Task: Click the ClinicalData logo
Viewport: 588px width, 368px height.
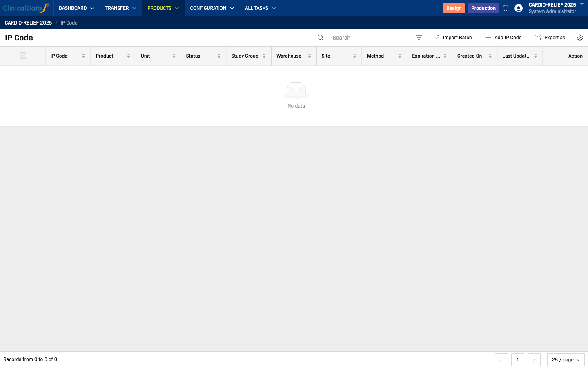Action: click(26, 8)
